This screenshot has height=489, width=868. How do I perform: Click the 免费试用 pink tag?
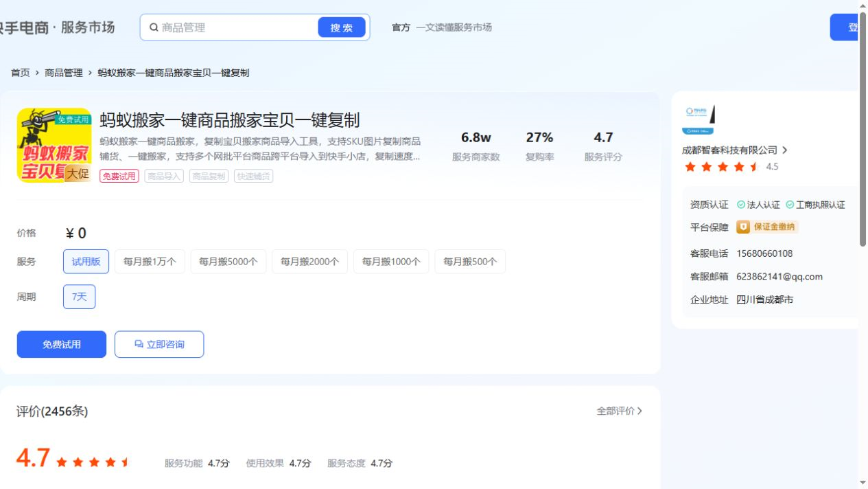click(119, 177)
